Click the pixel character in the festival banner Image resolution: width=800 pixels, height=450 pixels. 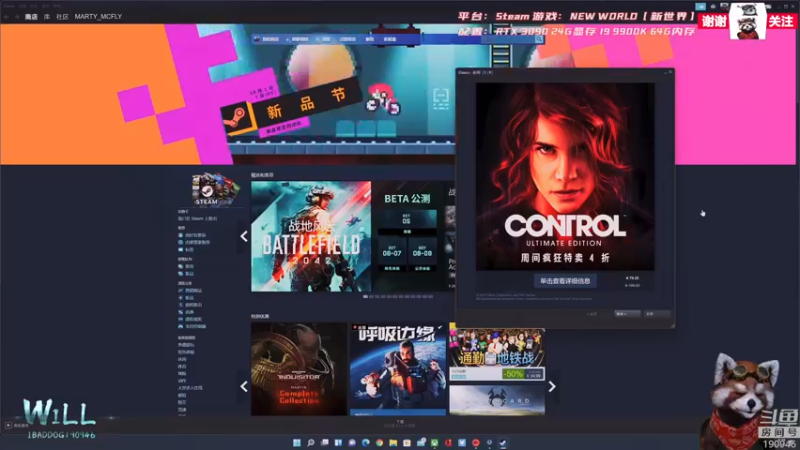point(383,99)
